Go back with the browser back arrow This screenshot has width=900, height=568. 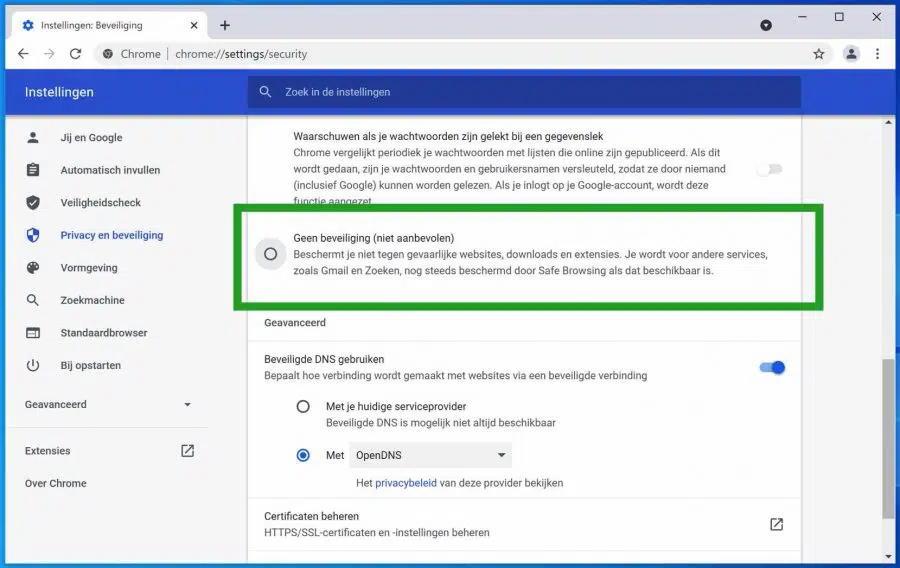tap(23, 54)
